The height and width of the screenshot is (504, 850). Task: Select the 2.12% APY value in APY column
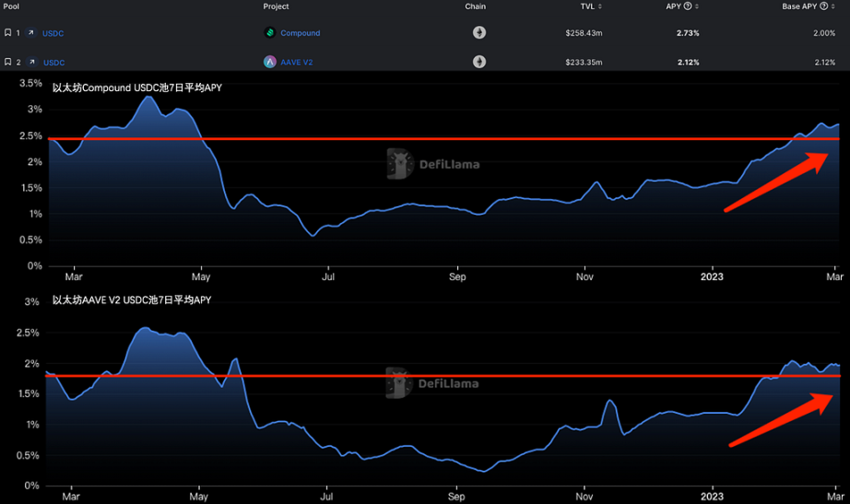pos(689,63)
